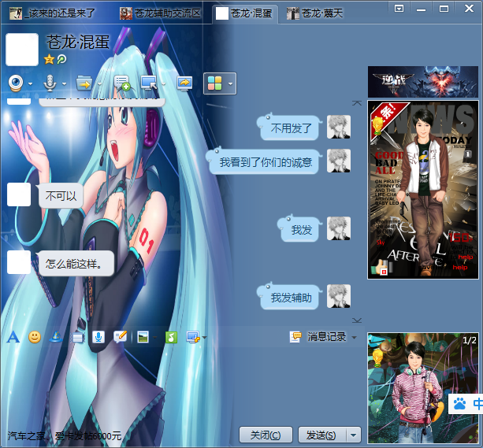Click sender avatar next to 我发辅助
The height and width of the screenshot is (448, 483).
pyautogui.click(x=339, y=296)
